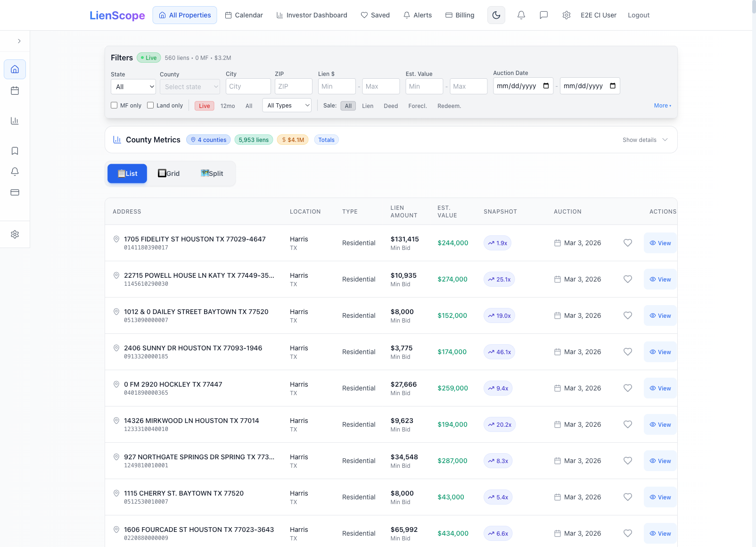Filter sale type to Lien

368,106
